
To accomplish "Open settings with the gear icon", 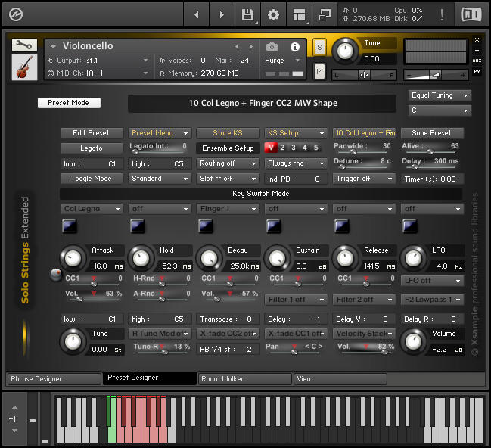I will tap(273, 14).
